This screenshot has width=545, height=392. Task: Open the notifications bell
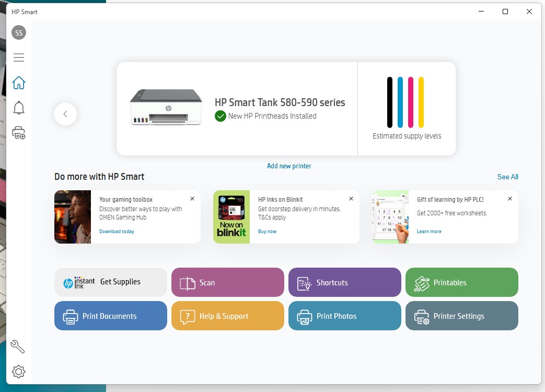tap(19, 108)
